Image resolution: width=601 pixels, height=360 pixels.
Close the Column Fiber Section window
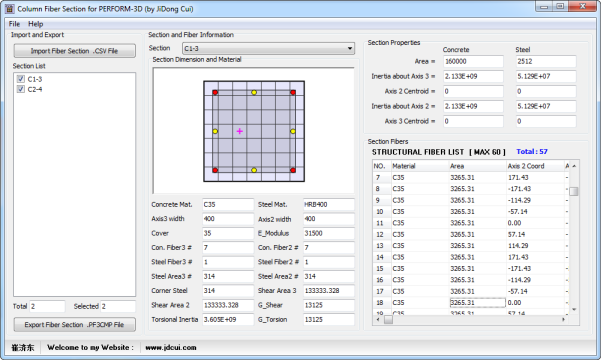click(582, 7)
